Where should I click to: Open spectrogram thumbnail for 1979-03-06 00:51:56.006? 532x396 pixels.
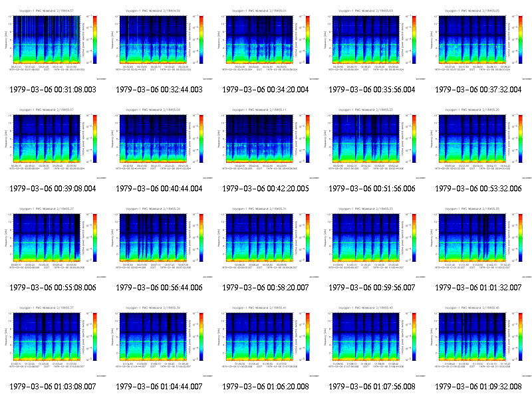tap(372, 143)
